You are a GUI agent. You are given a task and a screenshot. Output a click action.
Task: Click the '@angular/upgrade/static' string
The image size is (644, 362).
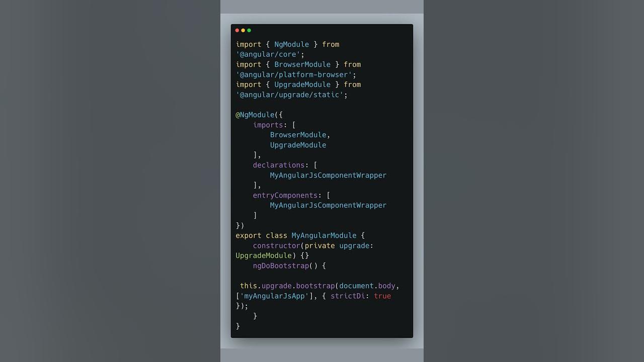290,95
